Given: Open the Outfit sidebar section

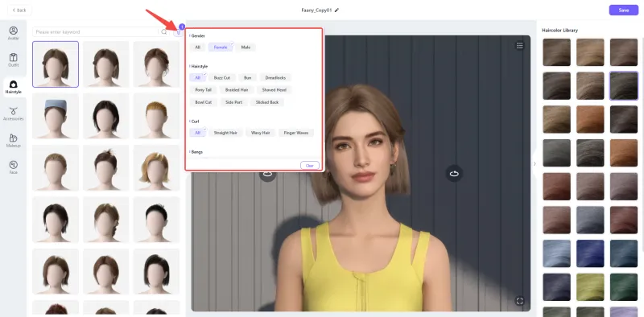Looking at the screenshot, I should pos(13,60).
